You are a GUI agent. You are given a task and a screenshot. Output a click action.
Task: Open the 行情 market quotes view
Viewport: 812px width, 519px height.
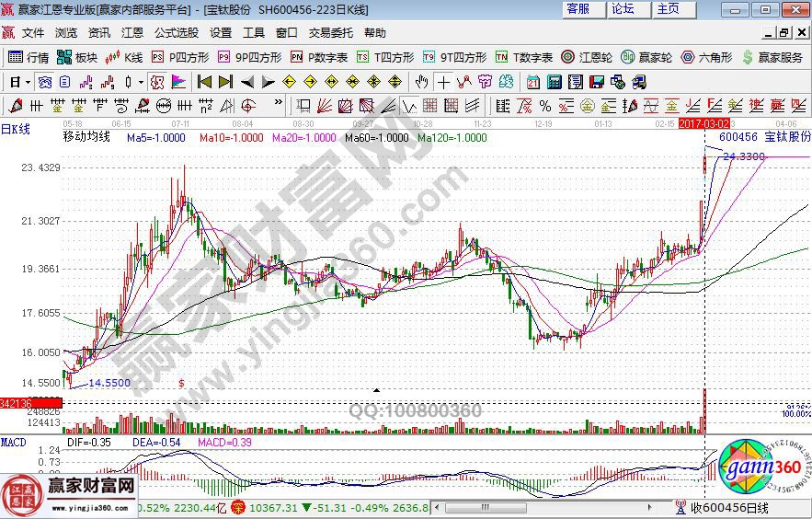pos(29,57)
